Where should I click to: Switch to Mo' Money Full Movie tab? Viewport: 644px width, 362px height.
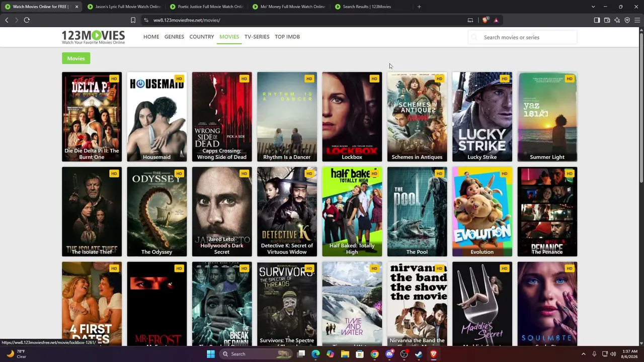pos(289,7)
